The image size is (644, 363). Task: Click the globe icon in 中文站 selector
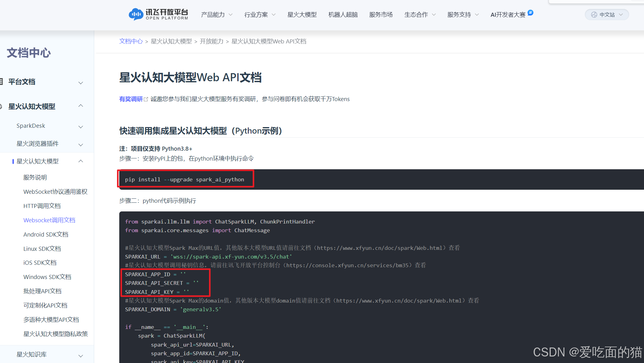point(594,15)
